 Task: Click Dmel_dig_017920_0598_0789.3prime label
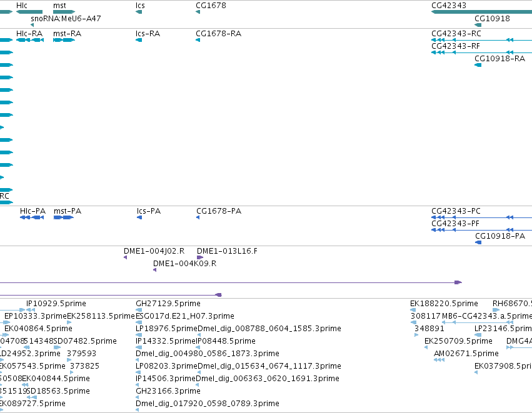pyautogui.click(x=208, y=404)
